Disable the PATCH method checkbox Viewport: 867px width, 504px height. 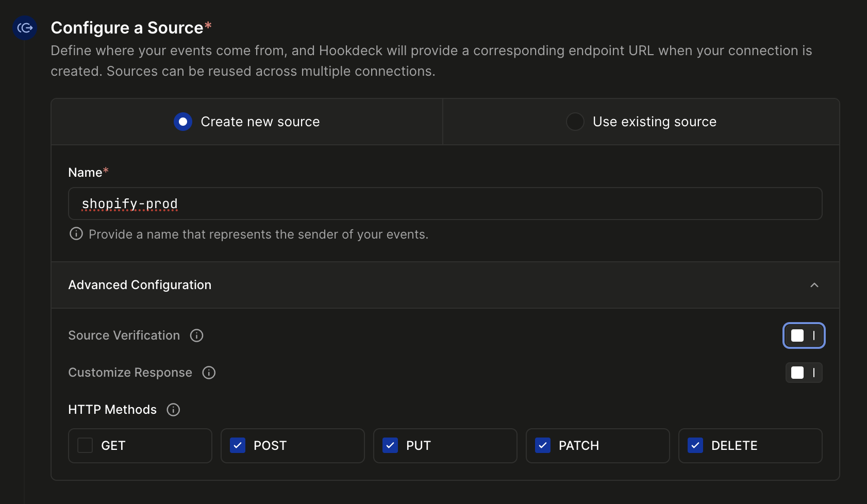[x=543, y=445]
